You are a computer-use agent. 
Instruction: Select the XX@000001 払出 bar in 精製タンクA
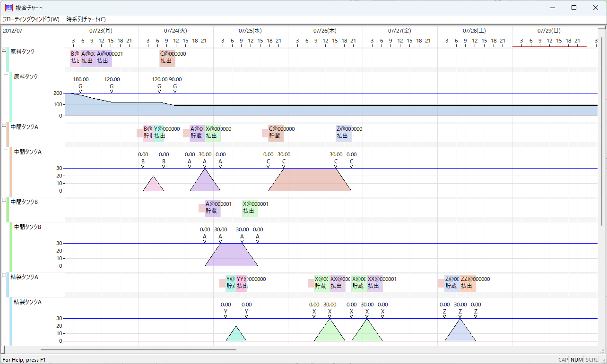pos(375,283)
